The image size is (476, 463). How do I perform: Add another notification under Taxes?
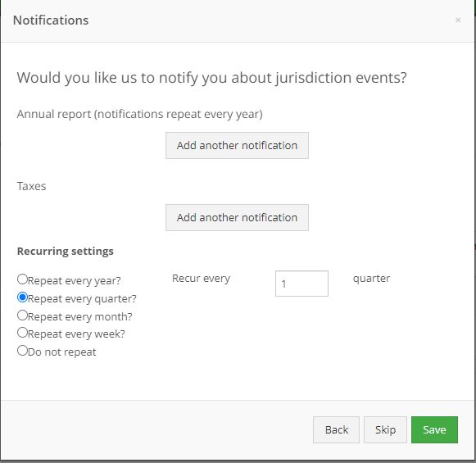tap(237, 218)
